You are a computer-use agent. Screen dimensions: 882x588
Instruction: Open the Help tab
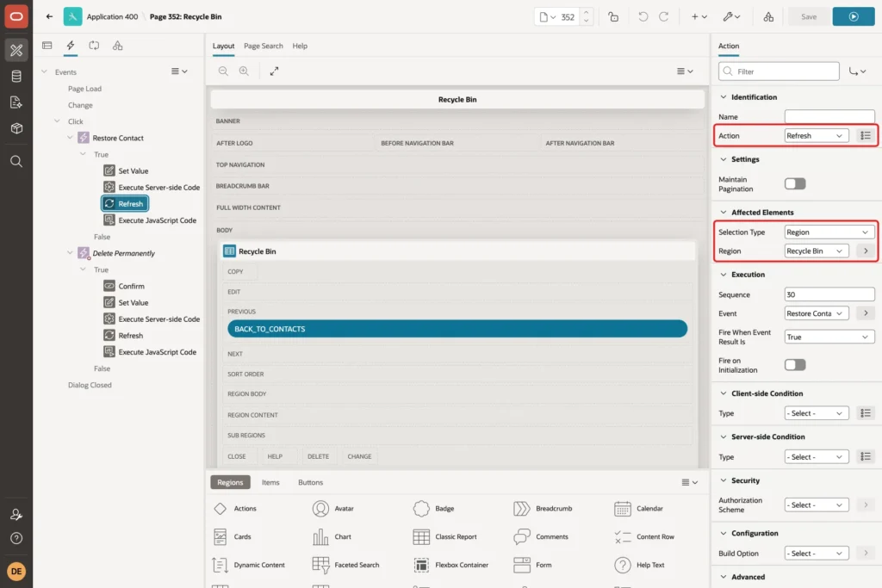tap(300, 46)
